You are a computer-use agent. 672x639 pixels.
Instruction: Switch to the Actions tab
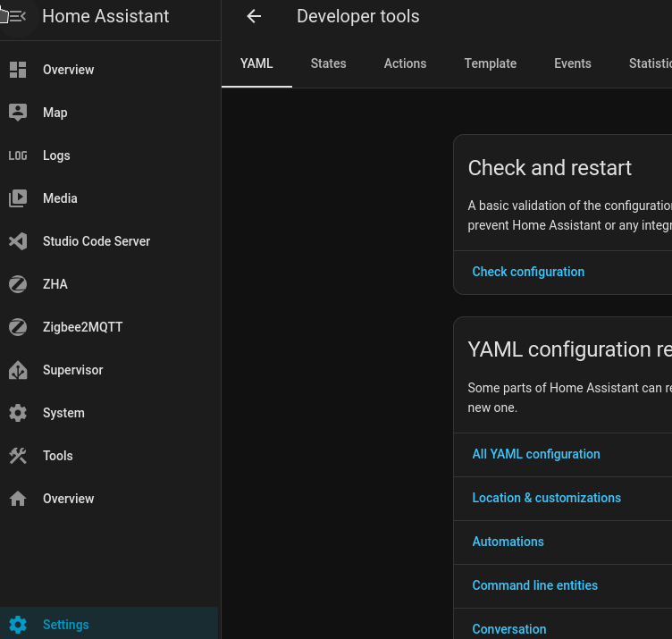(405, 63)
